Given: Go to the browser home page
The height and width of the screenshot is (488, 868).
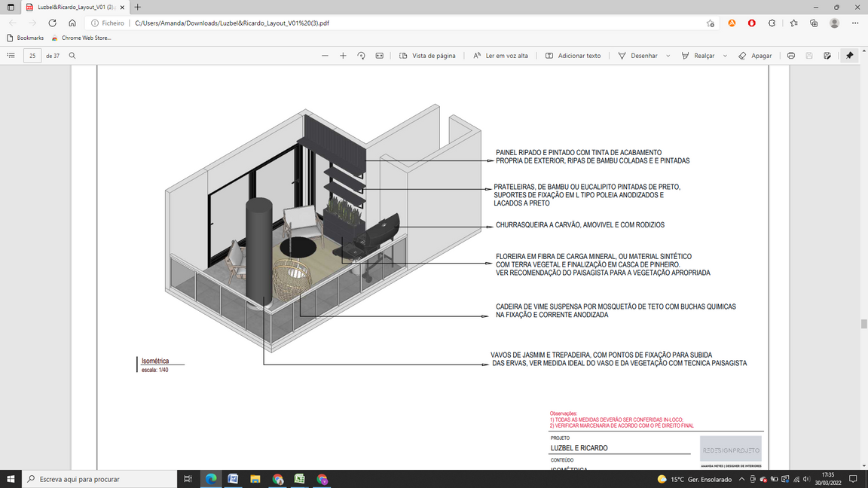Looking at the screenshot, I should coord(72,23).
